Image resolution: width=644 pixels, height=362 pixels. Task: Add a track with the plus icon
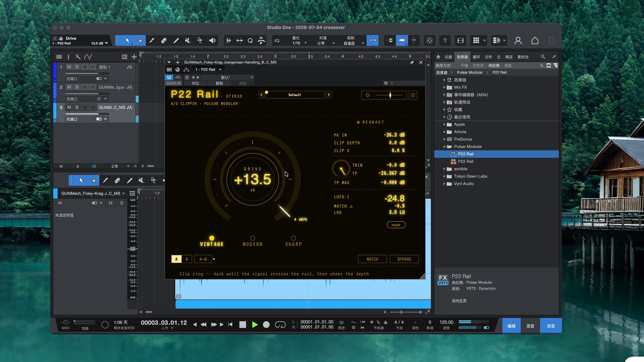(x=134, y=57)
